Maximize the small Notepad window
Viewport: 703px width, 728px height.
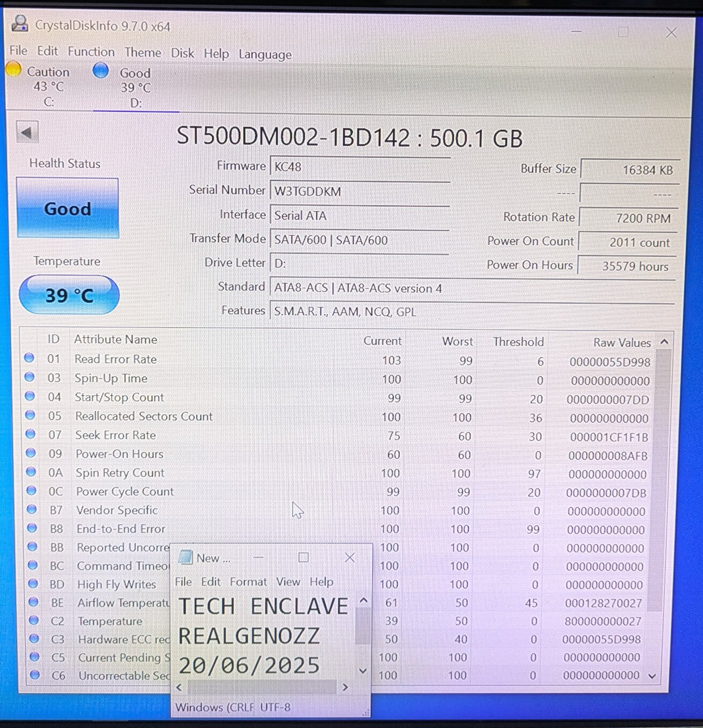(303, 557)
